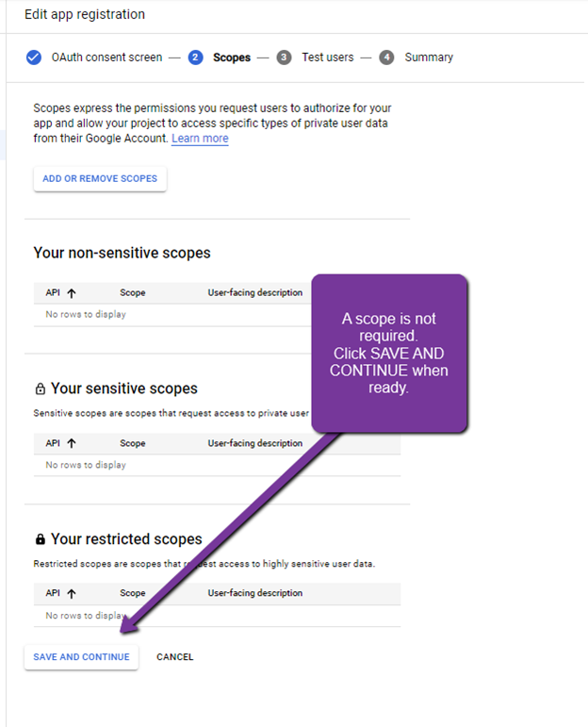
Task: Click ADD OR REMOVE SCOPES button
Action: 100,178
